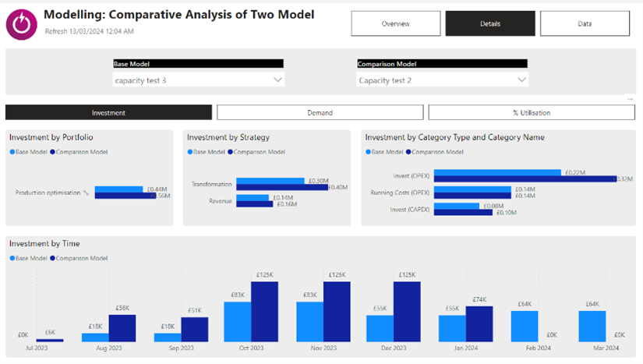Select the Dec 2023 comparison bar £125K
Image resolution: width=643 pixels, height=364 pixels.
coord(407,312)
